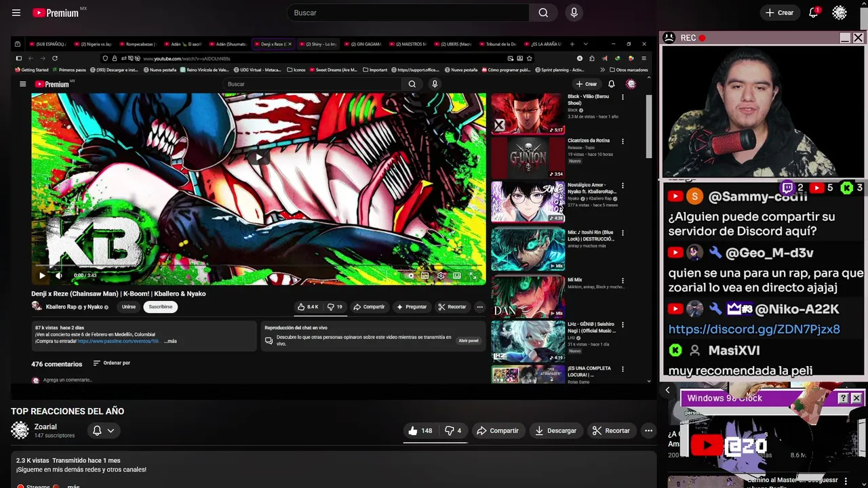Click inner Compartir next to Preguntar

point(369,307)
